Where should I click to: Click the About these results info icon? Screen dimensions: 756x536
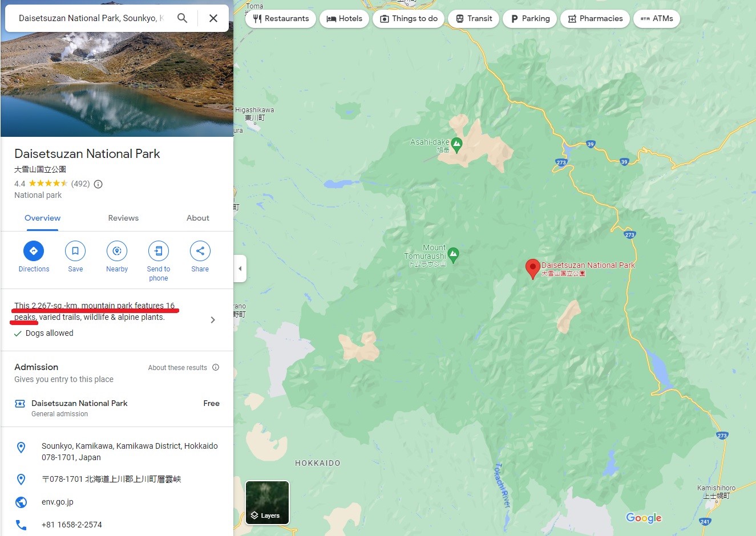point(216,367)
